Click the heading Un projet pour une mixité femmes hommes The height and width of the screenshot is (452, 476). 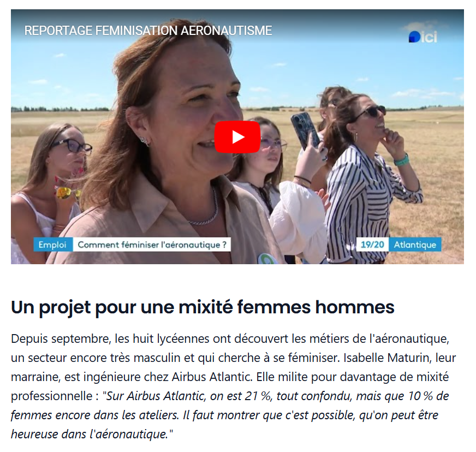203,307
